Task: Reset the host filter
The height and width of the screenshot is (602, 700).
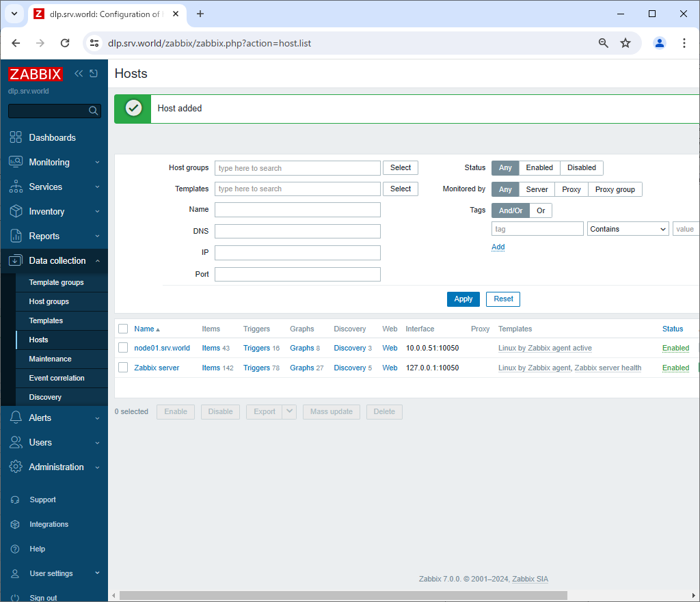Action: point(503,299)
